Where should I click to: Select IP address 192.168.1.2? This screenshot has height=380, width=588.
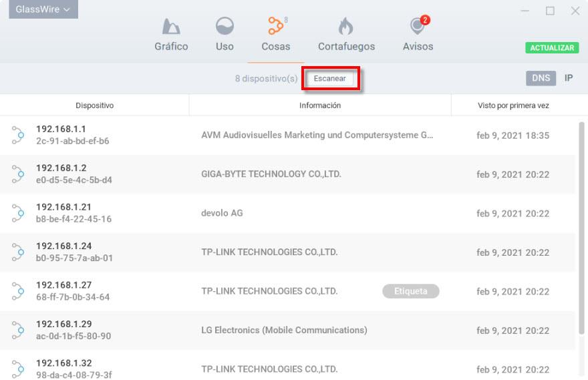61,168
